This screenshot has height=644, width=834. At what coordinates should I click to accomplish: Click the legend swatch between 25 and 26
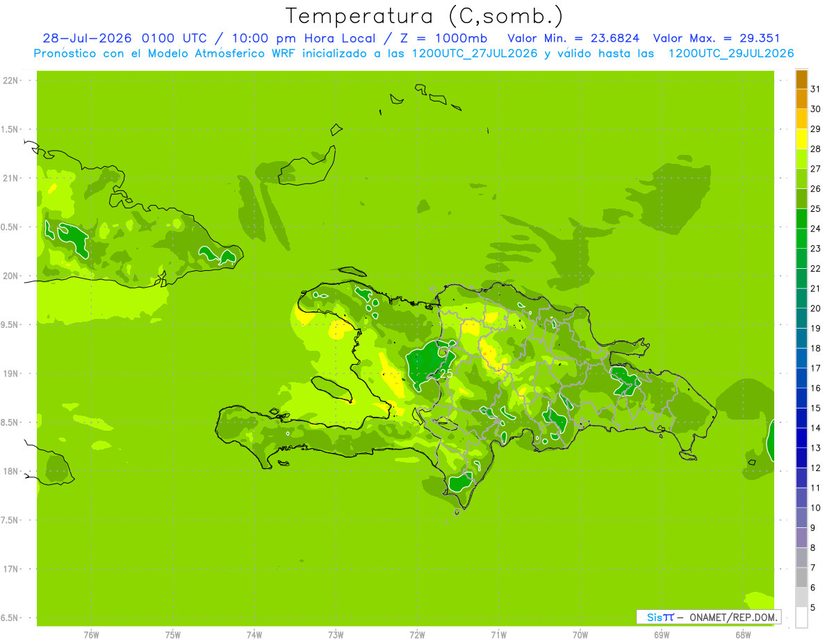pyautogui.click(x=801, y=199)
